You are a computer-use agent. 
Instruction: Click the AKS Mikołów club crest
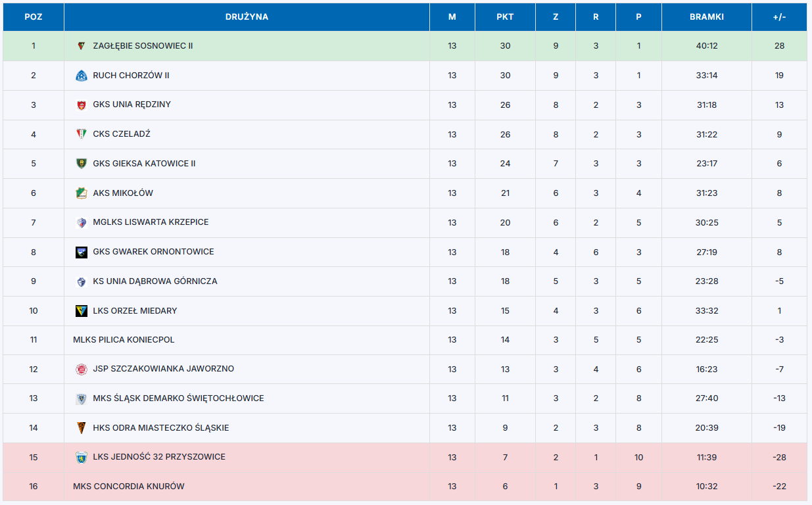[x=81, y=193]
